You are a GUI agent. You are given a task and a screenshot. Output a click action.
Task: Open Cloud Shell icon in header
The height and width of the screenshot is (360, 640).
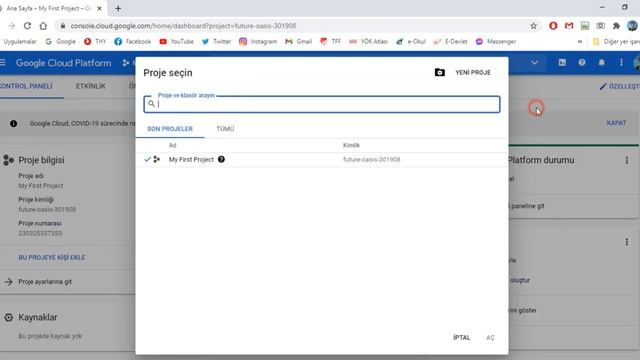coord(562,62)
